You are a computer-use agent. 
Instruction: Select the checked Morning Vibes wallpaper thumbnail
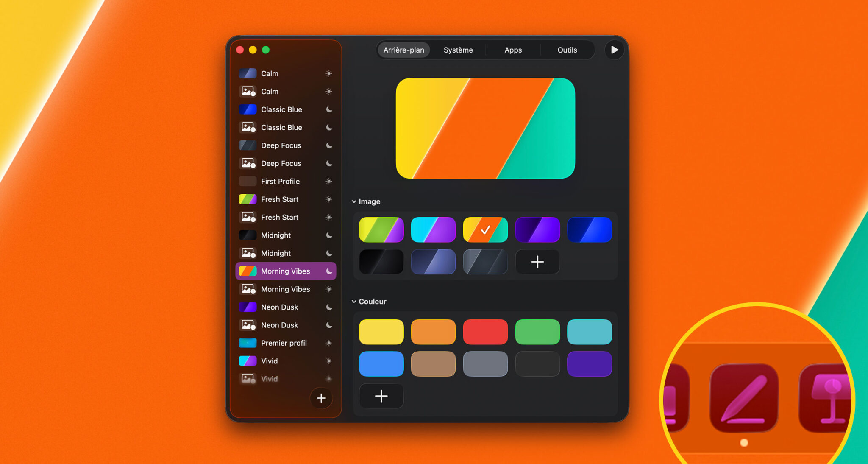tap(485, 229)
